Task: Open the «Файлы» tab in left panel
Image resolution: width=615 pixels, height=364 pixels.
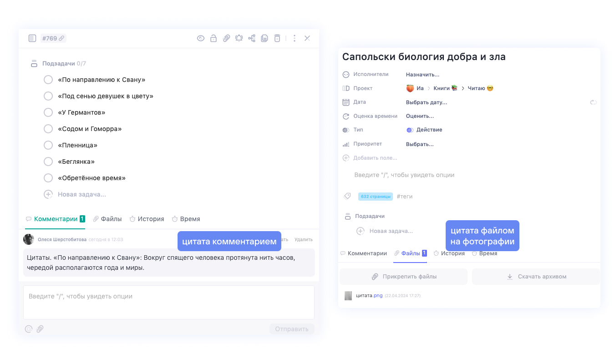Action: tap(107, 219)
